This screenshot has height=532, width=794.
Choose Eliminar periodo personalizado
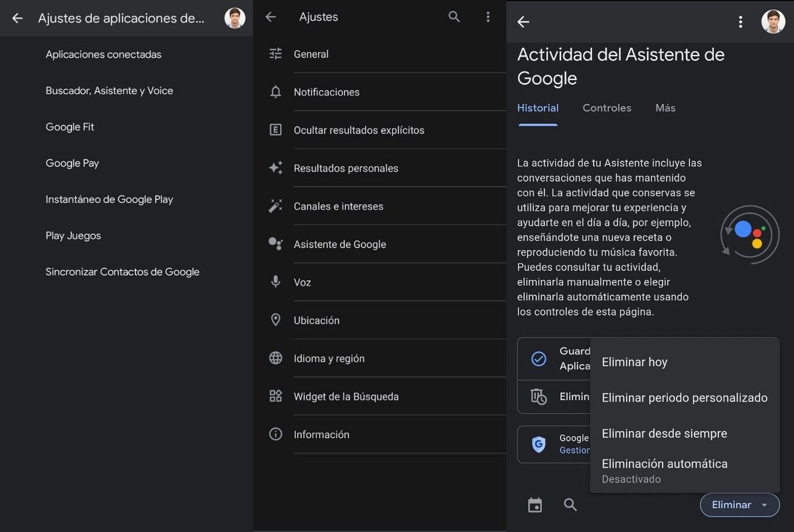pyautogui.click(x=685, y=398)
